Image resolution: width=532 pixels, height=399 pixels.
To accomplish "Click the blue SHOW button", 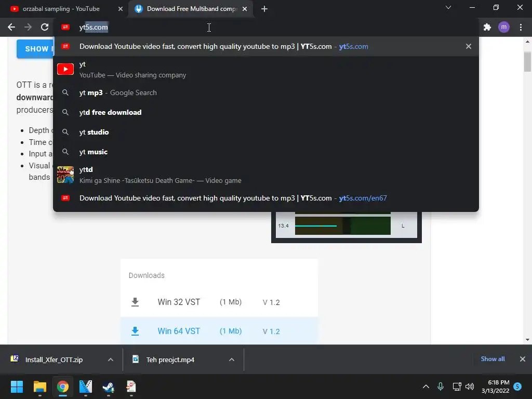I will pos(35,49).
